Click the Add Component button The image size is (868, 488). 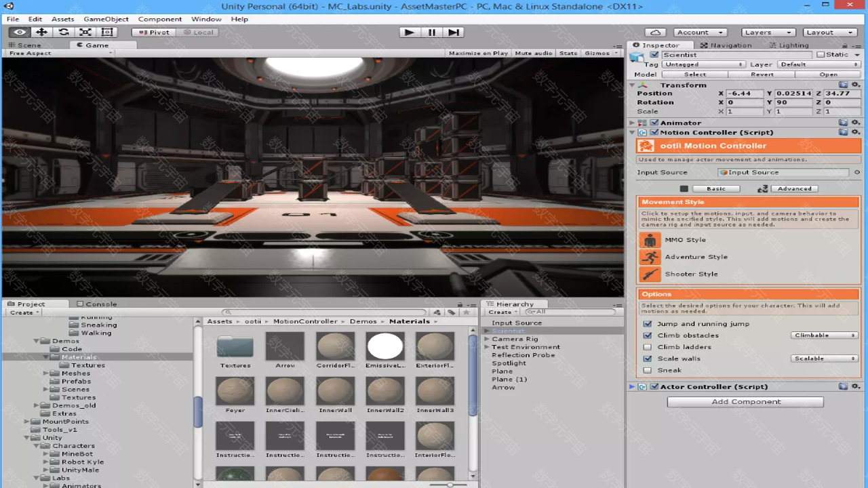click(x=745, y=402)
